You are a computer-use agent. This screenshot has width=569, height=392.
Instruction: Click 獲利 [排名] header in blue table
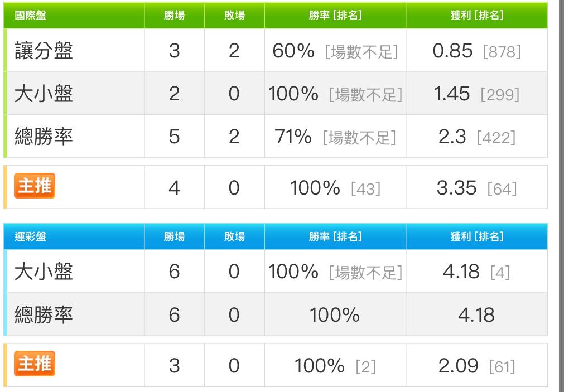[x=476, y=237]
